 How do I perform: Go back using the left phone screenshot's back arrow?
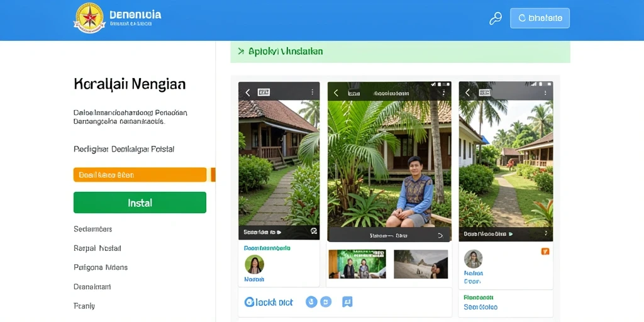point(248,92)
